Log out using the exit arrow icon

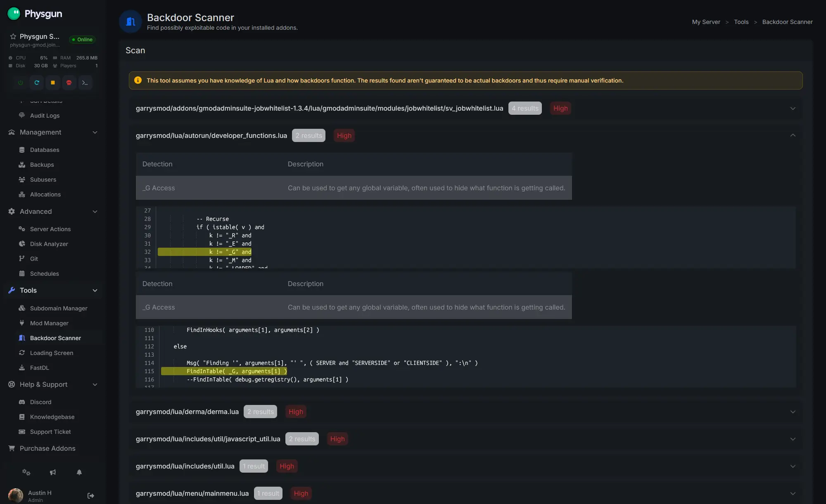[91, 496]
